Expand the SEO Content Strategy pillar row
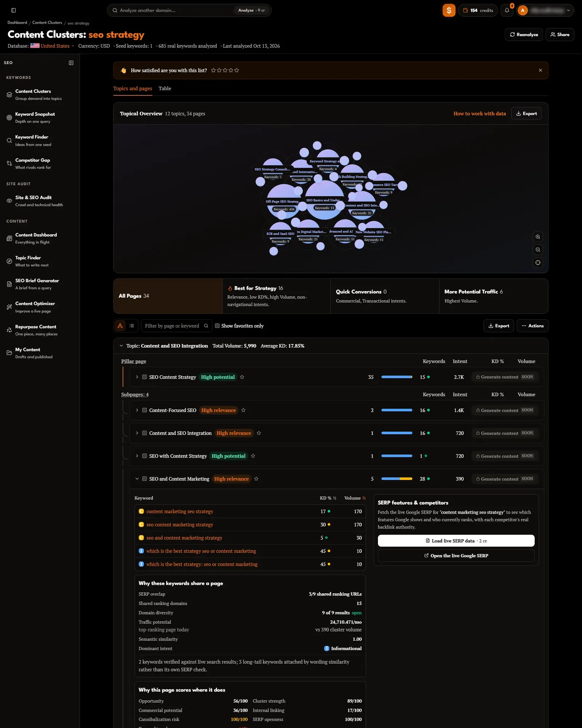This screenshot has height=728, width=582. (137, 377)
